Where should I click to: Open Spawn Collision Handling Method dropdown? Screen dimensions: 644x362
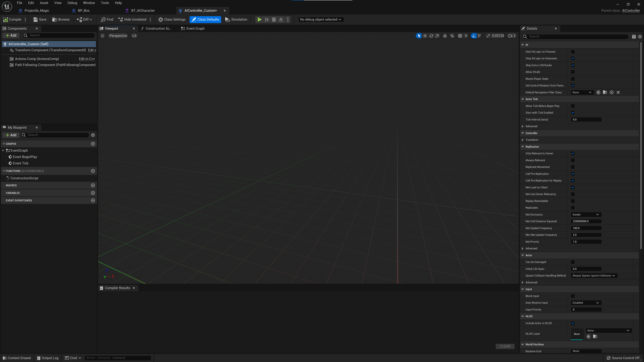[594, 276]
